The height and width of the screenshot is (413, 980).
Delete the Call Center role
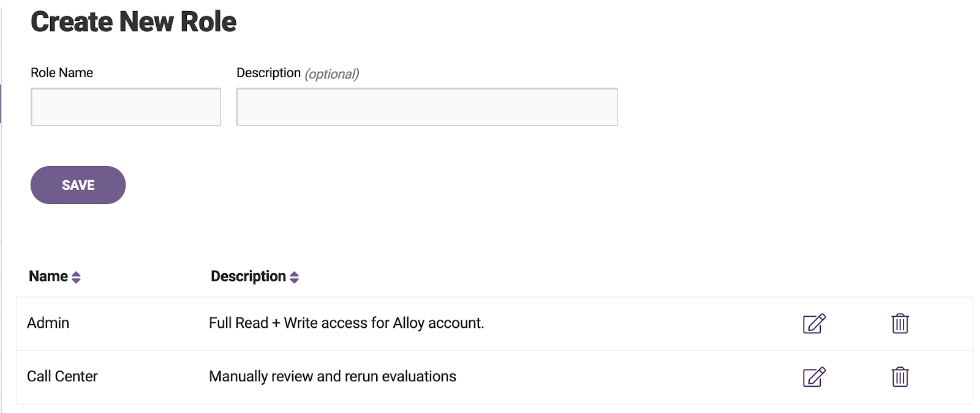pos(900,377)
